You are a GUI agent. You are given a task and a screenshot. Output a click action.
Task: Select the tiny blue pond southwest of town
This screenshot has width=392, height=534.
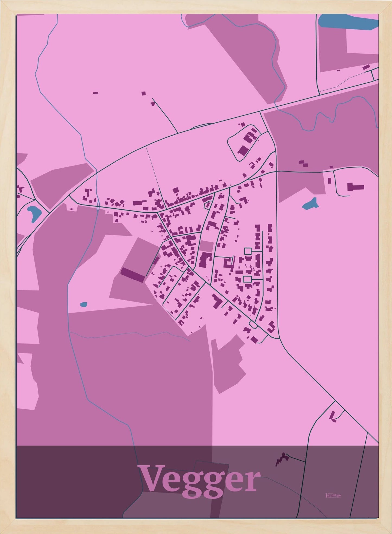[x=84, y=304]
